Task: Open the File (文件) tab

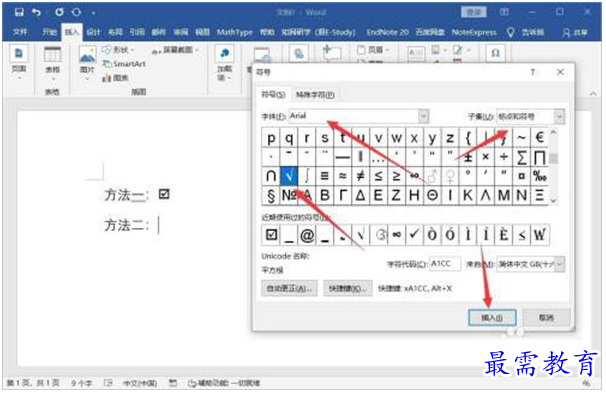Action: [20, 32]
